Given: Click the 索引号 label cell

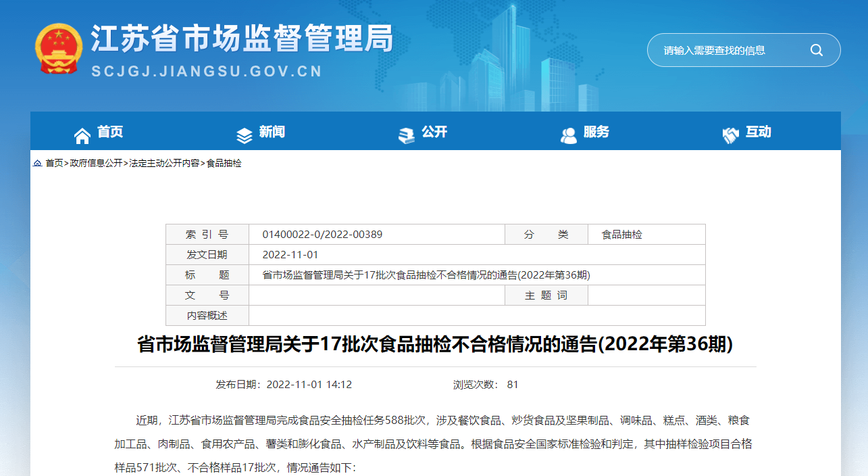Looking at the screenshot, I should tap(207, 235).
